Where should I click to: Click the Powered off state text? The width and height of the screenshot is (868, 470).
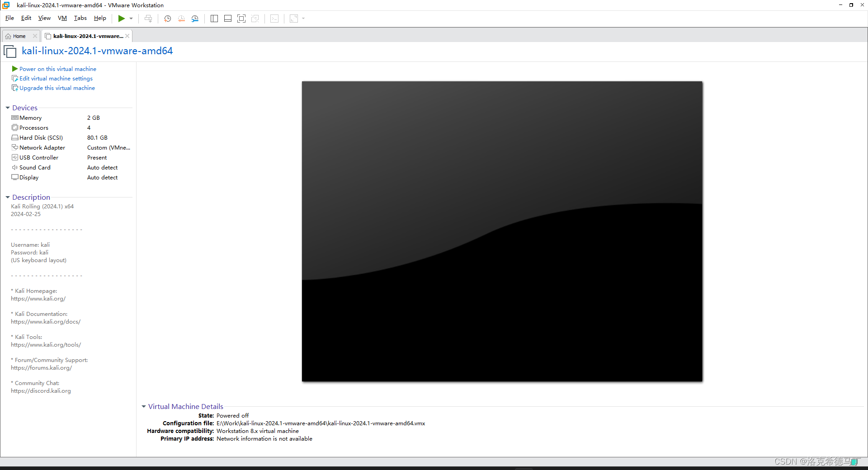tap(232, 416)
